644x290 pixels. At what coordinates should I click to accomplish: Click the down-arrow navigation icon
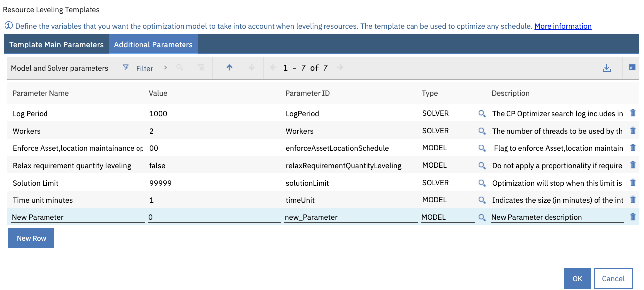click(252, 68)
